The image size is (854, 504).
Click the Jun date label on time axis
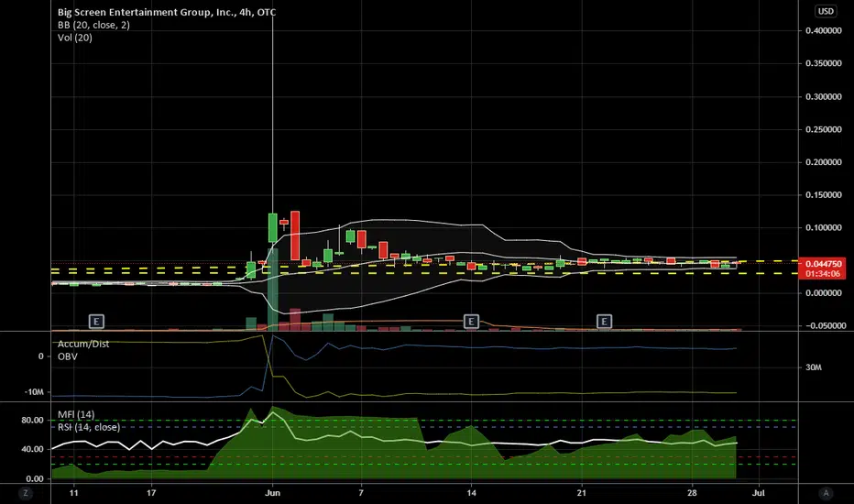click(272, 493)
